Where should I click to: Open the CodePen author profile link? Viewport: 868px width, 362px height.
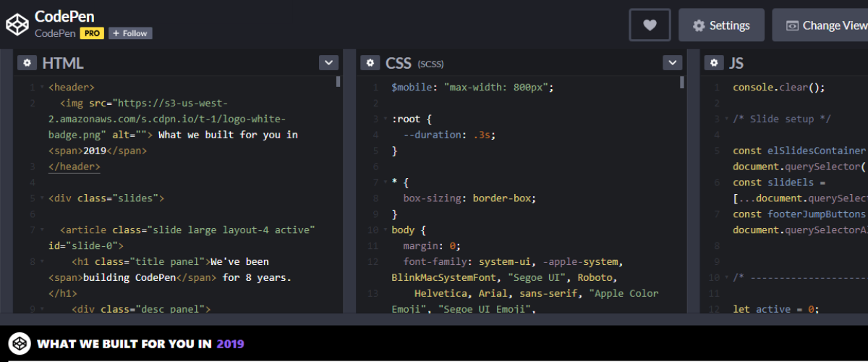[x=55, y=33]
